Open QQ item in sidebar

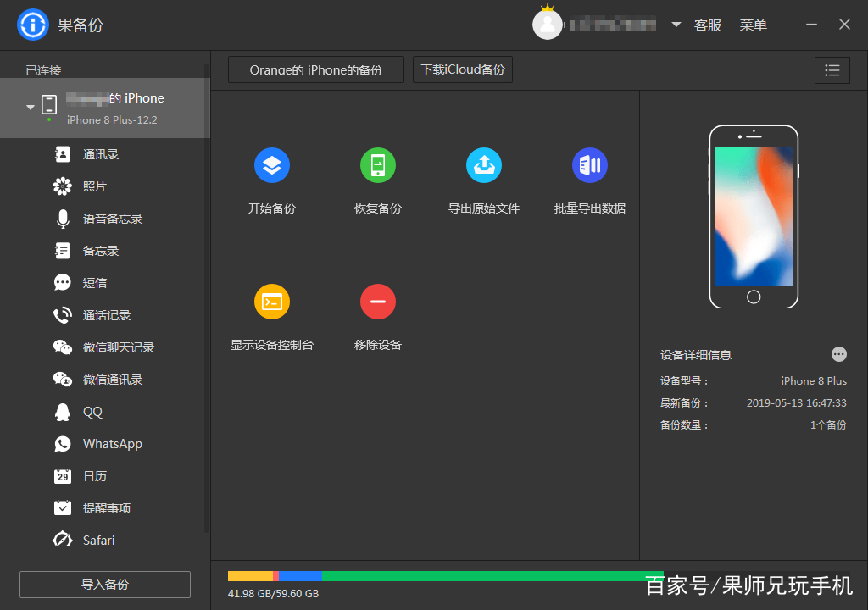[x=104, y=411]
